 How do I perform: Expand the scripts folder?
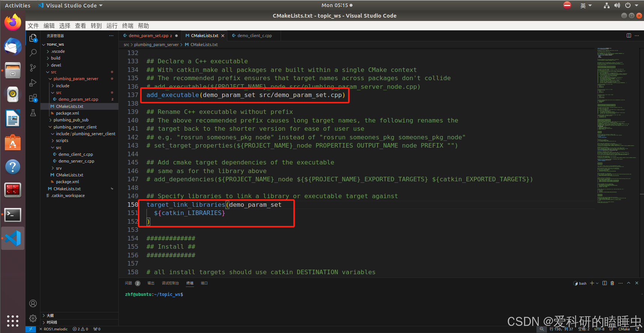point(79,140)
